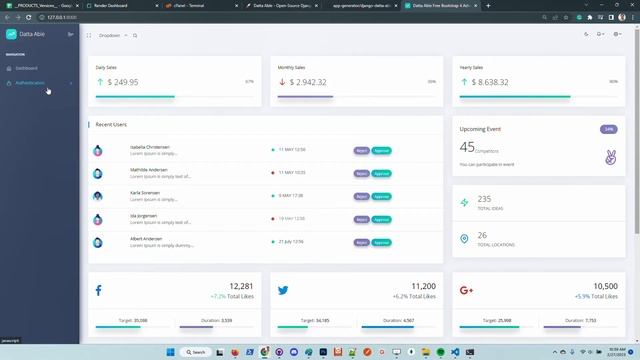The width and height of the screenshot is (640, 360).
Task: Open the browser extensions puzzle icon
Action: [590, 17]
